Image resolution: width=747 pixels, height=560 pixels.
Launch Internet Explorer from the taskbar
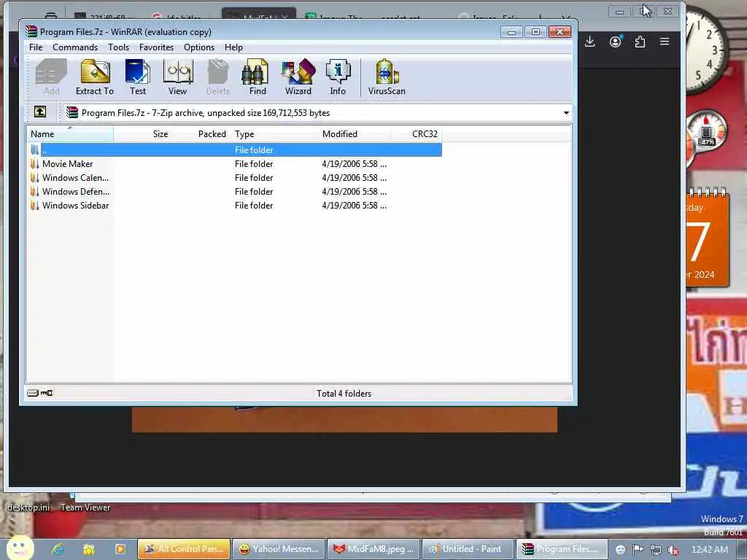[x=58, y=549]
